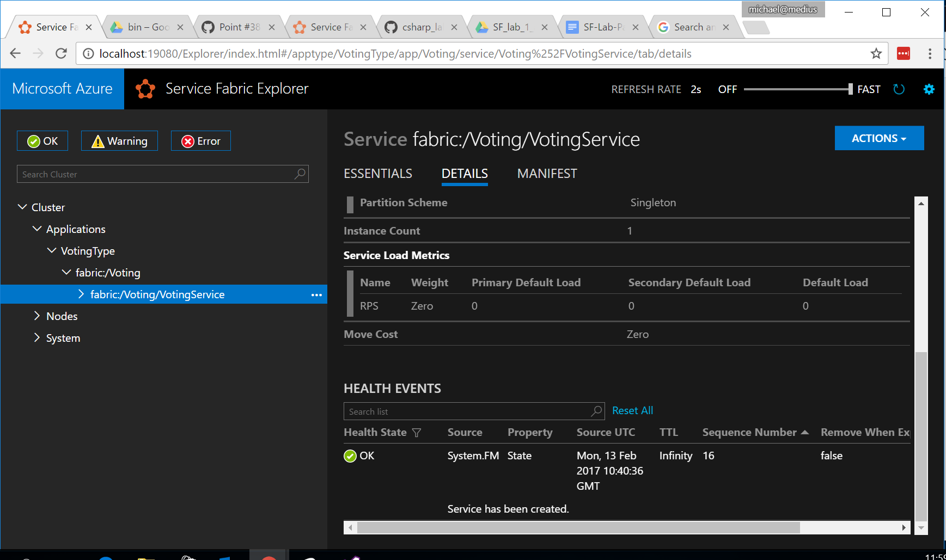Expand the fabric:/Voting/VotingService node chevron

click(x=81, y=294)
